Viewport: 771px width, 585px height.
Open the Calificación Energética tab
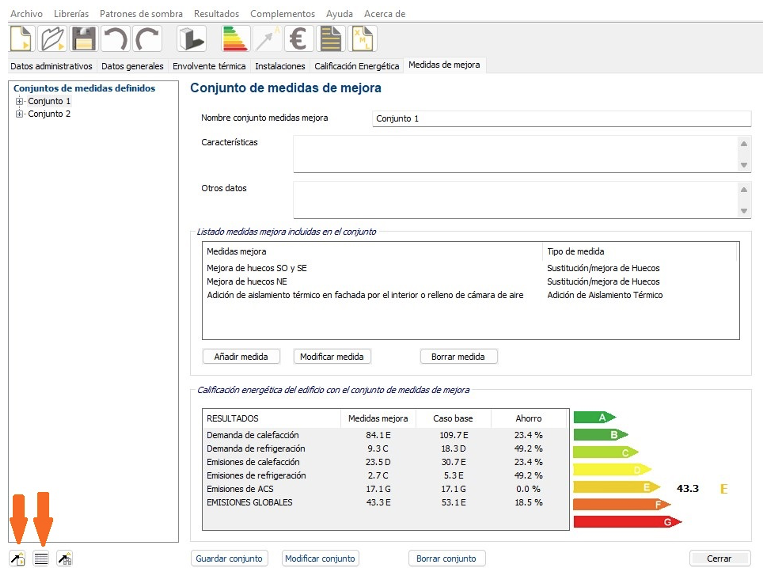(357, 66)
